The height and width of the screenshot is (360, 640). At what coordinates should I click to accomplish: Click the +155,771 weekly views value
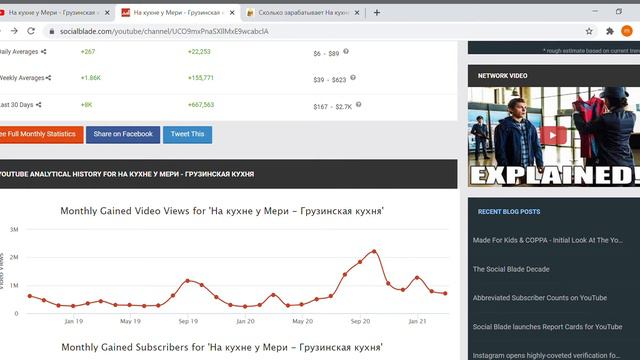click(x=200, y=78)
